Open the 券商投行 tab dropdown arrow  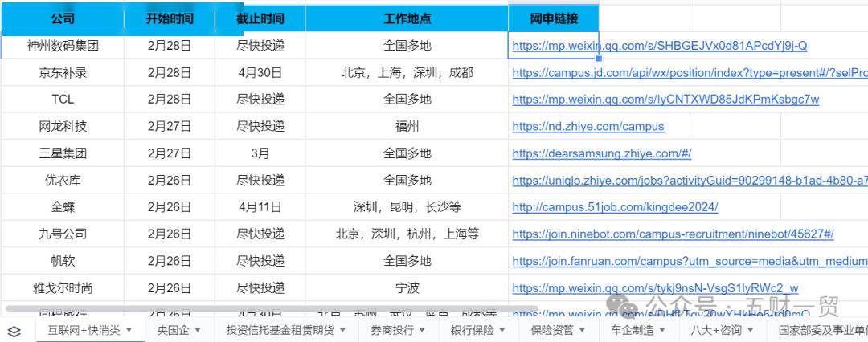tap(422, 331)
